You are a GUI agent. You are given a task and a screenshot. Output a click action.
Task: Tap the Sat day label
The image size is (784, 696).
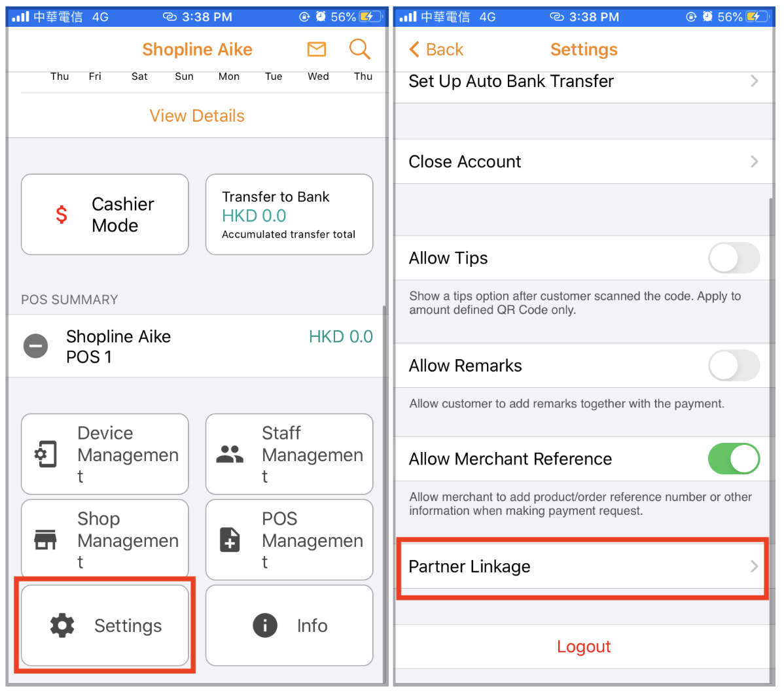coord(139,77)
